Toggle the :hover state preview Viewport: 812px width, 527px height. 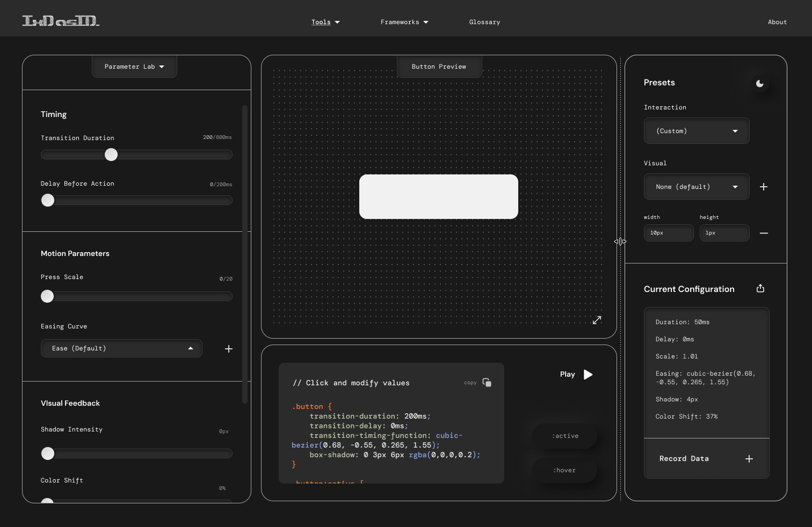(x=564, y=470)
